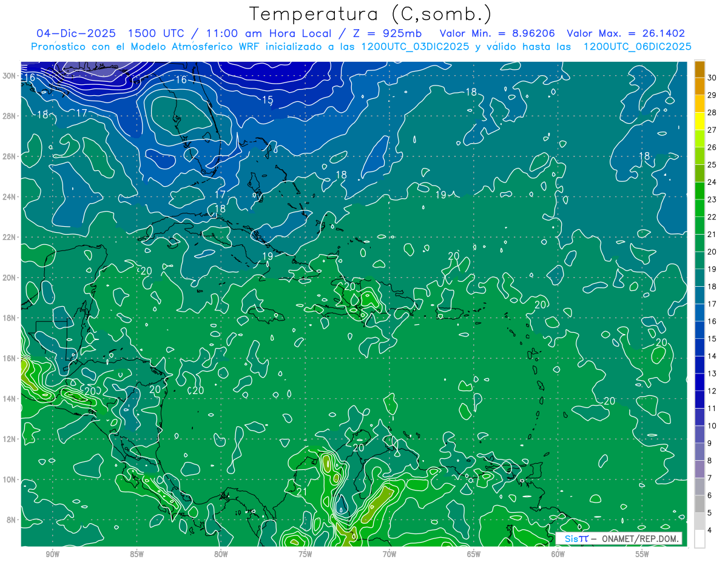
Task: Click the legend value '30'
Action: (712, 78)
